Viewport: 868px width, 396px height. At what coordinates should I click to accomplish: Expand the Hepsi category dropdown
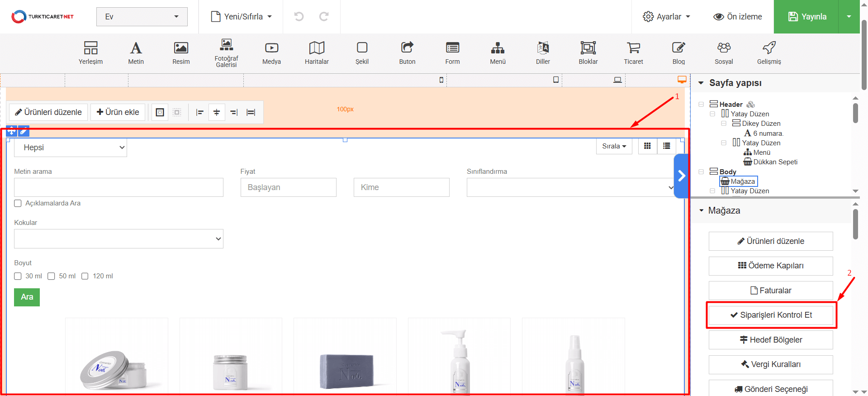coord(71,148)
